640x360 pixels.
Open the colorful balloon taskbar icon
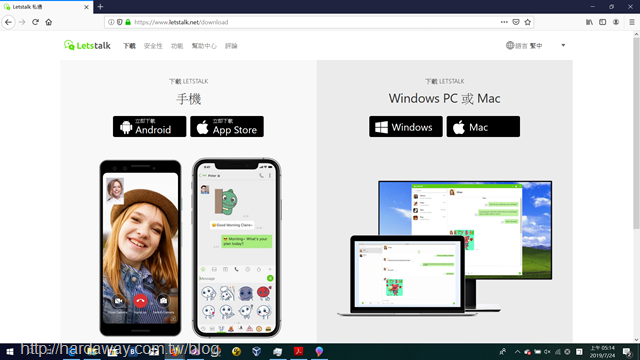[319, 351]
